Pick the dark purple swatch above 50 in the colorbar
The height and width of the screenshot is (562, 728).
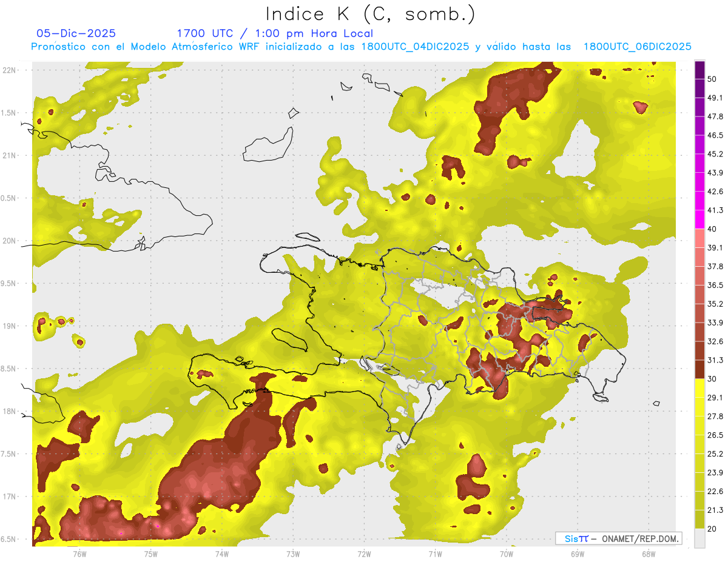point(700,70)
